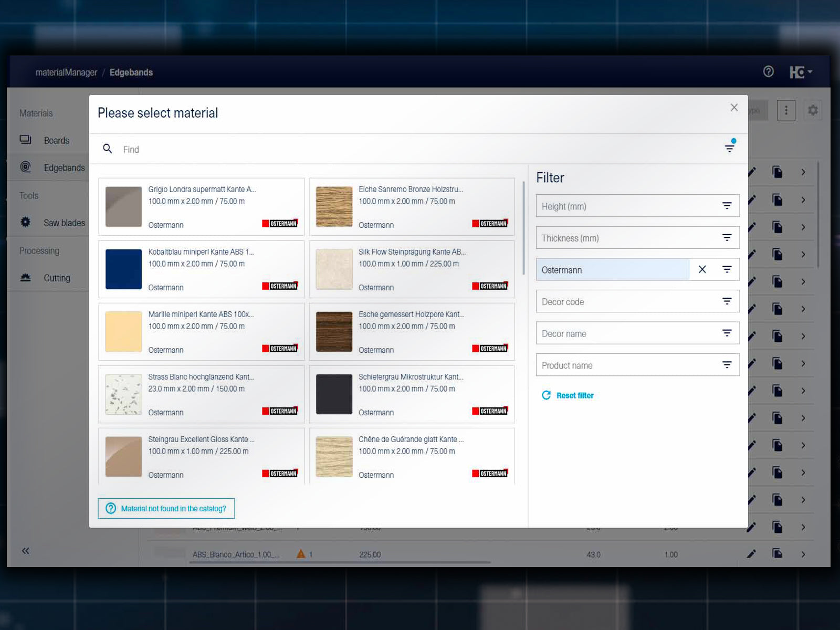Screen dimensions: 840x630
Task: Click the search magnifier icon
Action: (x=108, y=149)
